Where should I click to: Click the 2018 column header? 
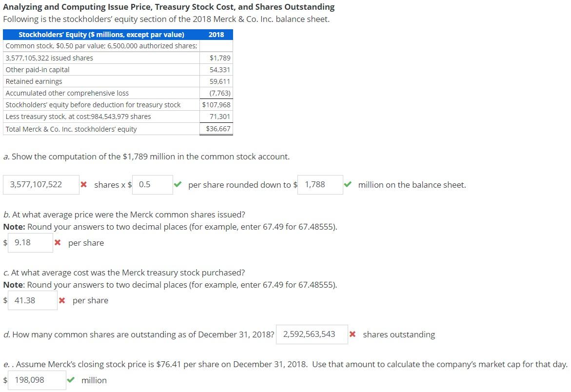(x=216, y=35)
